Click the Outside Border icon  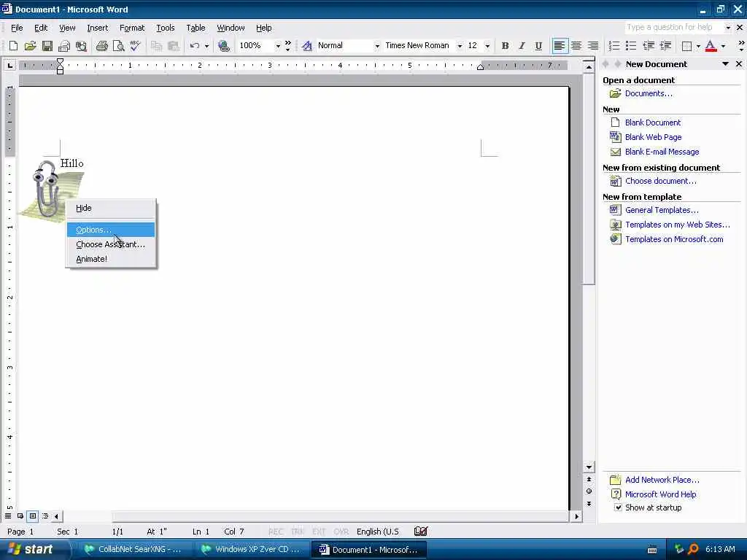[686, 46]
